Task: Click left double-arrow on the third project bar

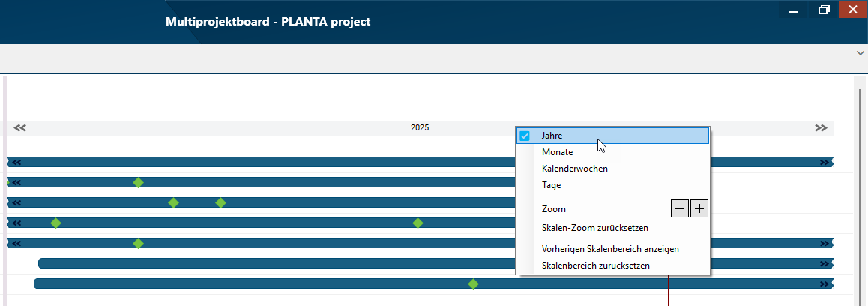Action: (16, 202)
